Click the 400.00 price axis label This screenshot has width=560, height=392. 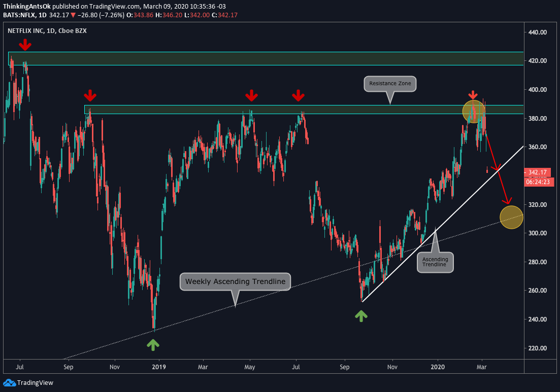[x=538, y=90]
